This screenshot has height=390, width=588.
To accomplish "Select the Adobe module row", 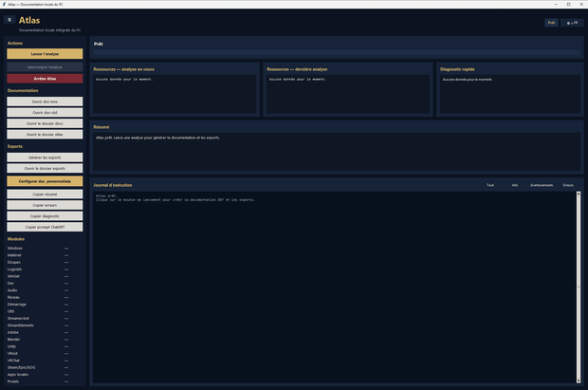I will coord(38,332).
